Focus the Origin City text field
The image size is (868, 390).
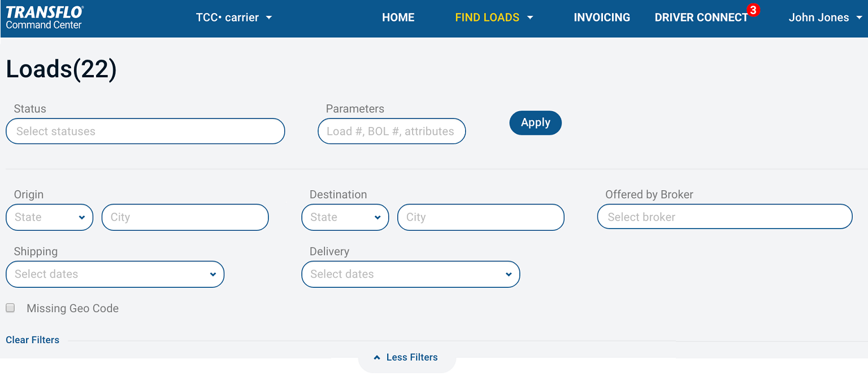(x=185, y=217)
